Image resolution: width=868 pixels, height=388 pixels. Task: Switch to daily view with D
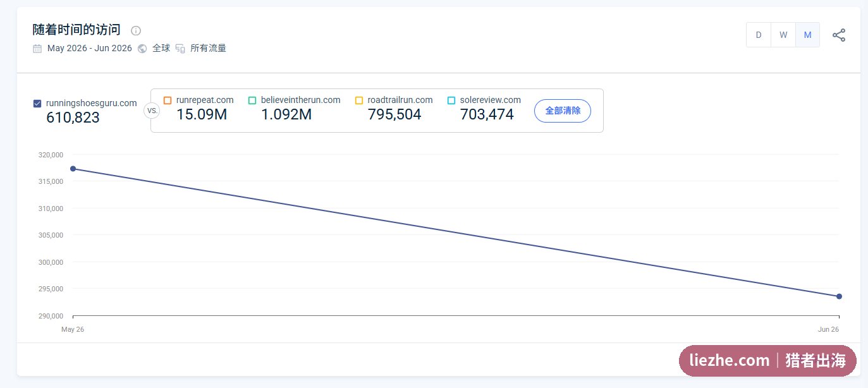(x=759, y=35)
